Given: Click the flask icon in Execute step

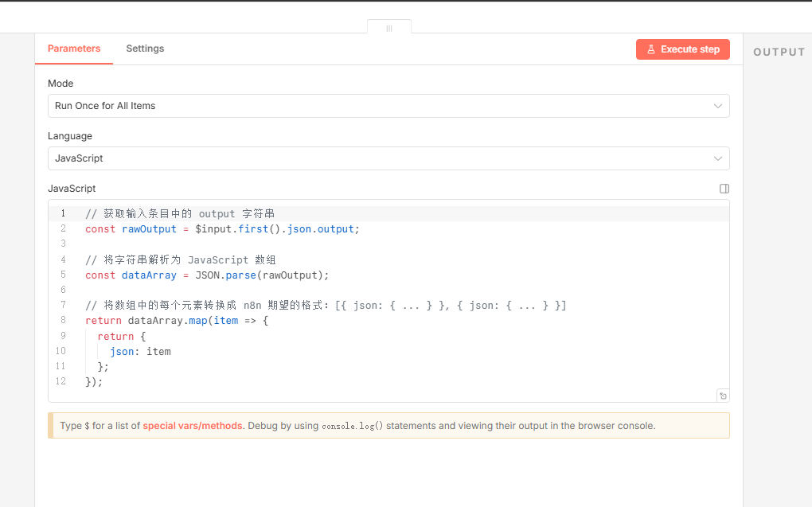Looking at the screenshot, I should (x=650, y=49).
